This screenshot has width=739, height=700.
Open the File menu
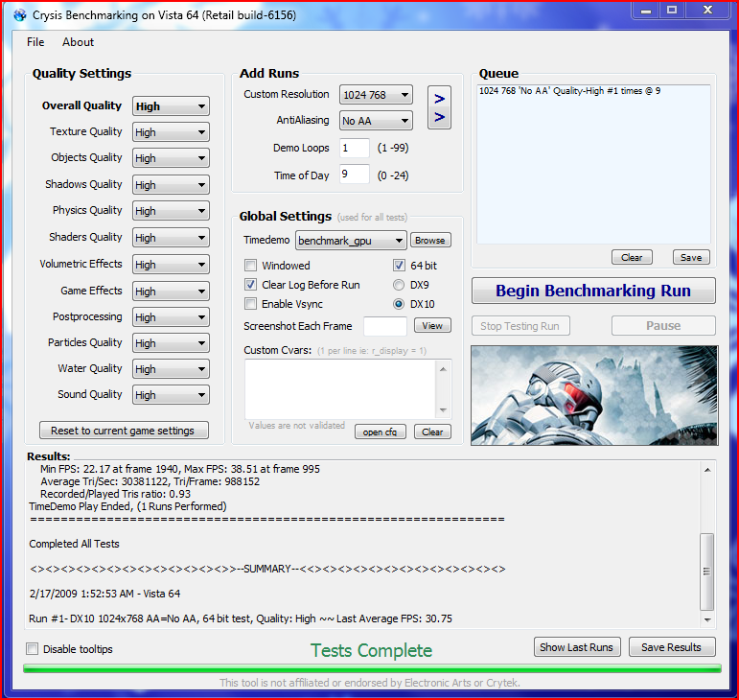35,42
